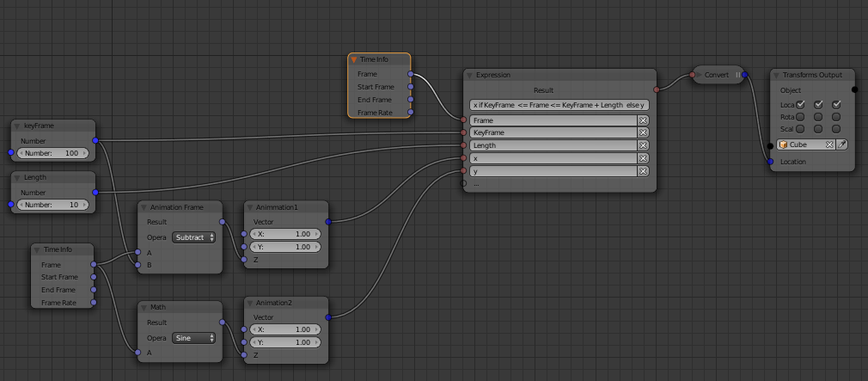
Task: Edit the KeyFrame variable name field
Action: (553, 133)
